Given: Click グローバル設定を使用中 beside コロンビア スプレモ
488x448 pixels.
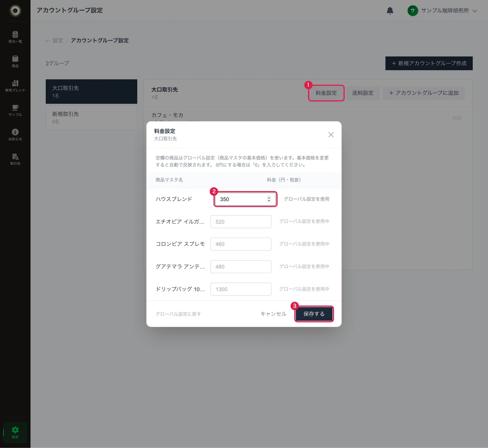Looking at the screenshot, I should pos(304,244).
